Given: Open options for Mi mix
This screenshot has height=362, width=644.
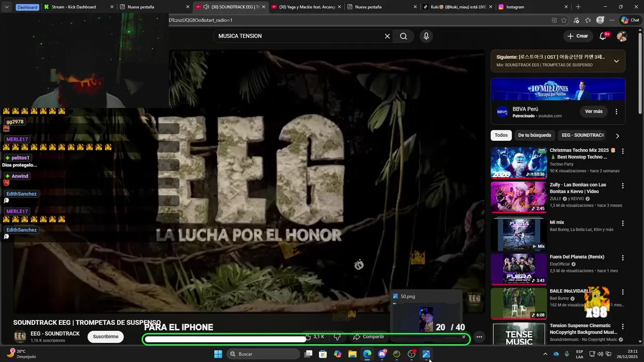Looking at the screenshot, I should (x=623, y=223).
